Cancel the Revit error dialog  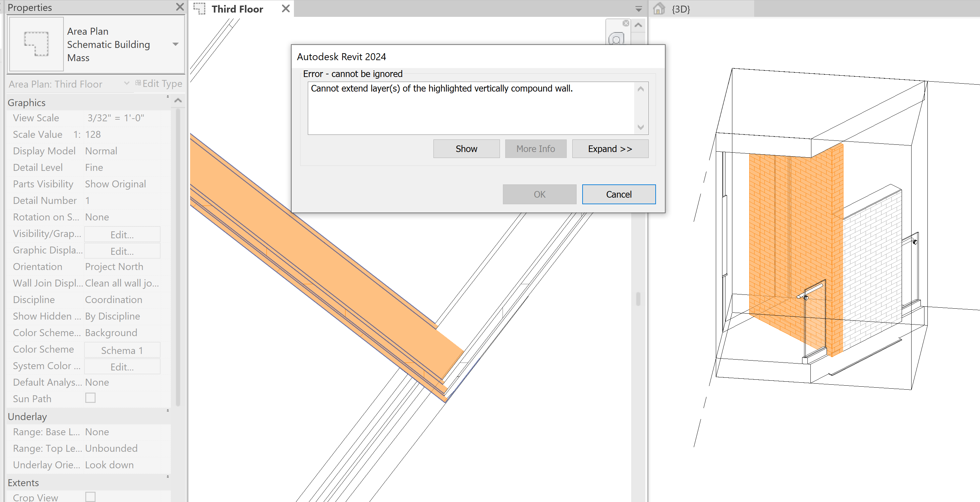(x=618, y=194)
